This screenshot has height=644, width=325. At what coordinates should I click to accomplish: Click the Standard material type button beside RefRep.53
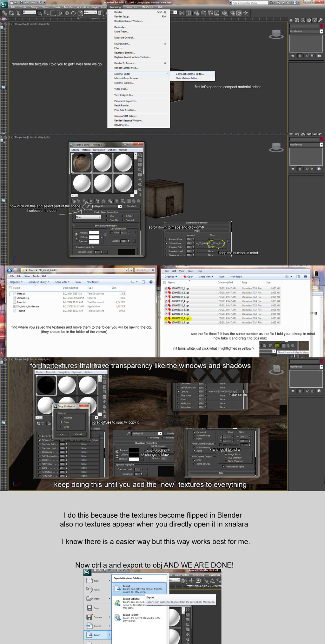131,206
